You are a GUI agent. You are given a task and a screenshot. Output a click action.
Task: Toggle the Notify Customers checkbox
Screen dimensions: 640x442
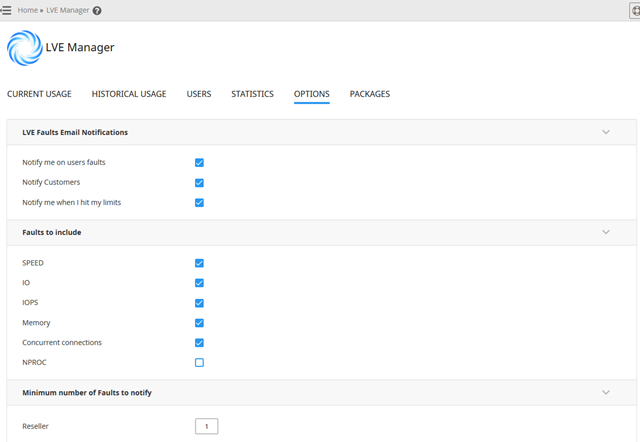point(199,183)
